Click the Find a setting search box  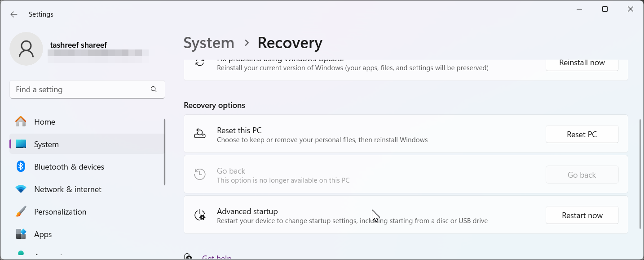tap(87, 90)
